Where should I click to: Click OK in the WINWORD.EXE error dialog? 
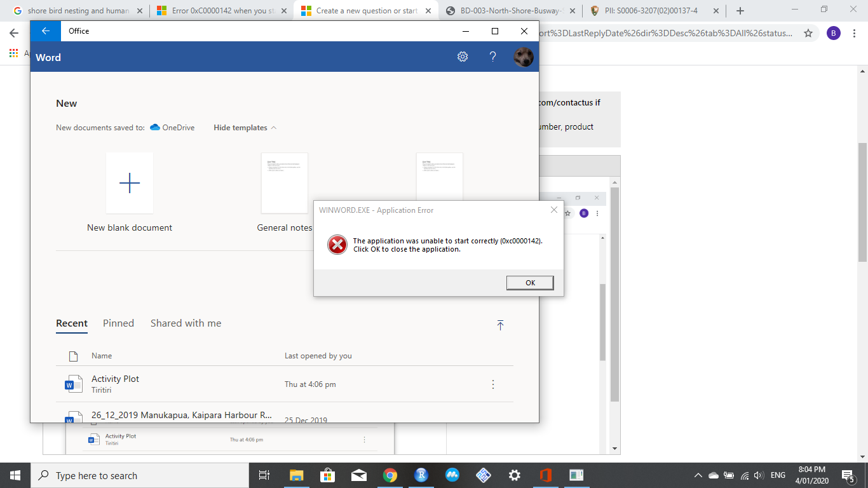click(x=530, y=283)
